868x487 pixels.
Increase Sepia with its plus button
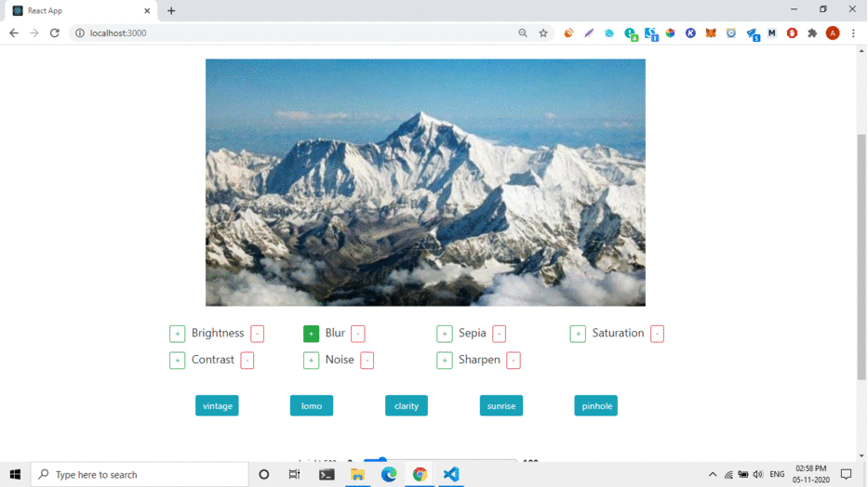pyautogui.click(x=445, y=334)
